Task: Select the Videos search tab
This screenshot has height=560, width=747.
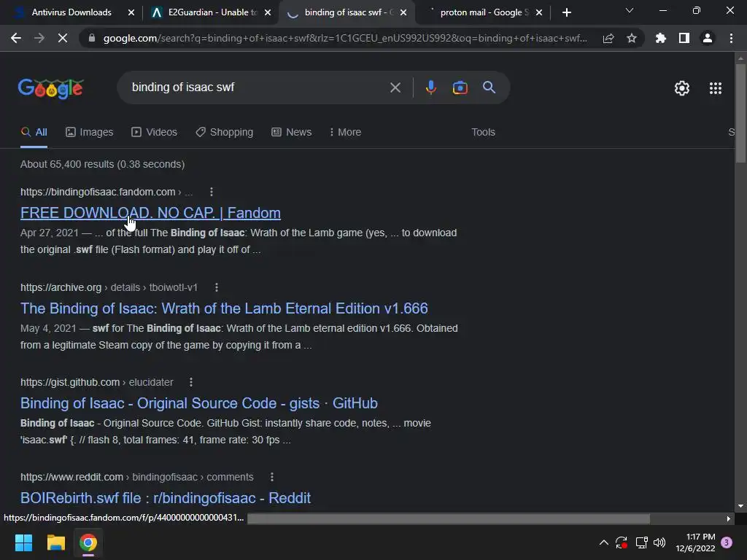Action: (155, 133)
